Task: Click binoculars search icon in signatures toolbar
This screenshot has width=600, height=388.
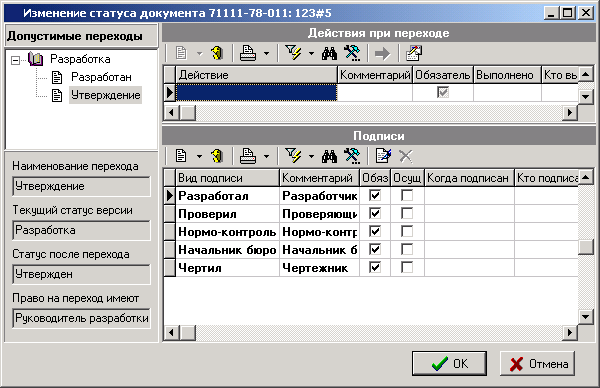Action: pos(329,156)
